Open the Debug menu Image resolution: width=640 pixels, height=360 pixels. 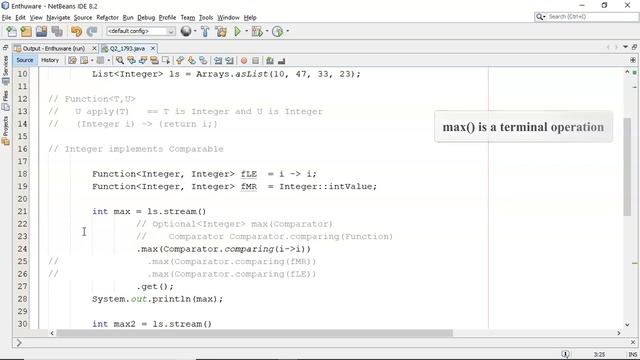coord(146,18)
